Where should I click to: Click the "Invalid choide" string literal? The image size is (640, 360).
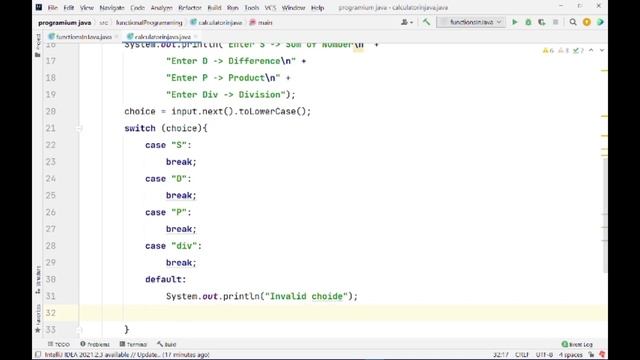[x=306, y=296]
